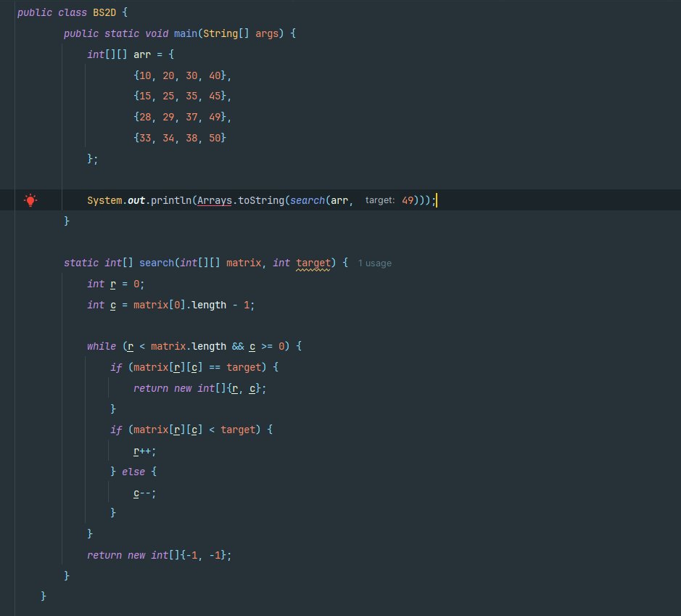Click the '1 usage' hint next to search
Image resolution: width=681 pixels, height=616 pixels.
click(x=375, y=263)
